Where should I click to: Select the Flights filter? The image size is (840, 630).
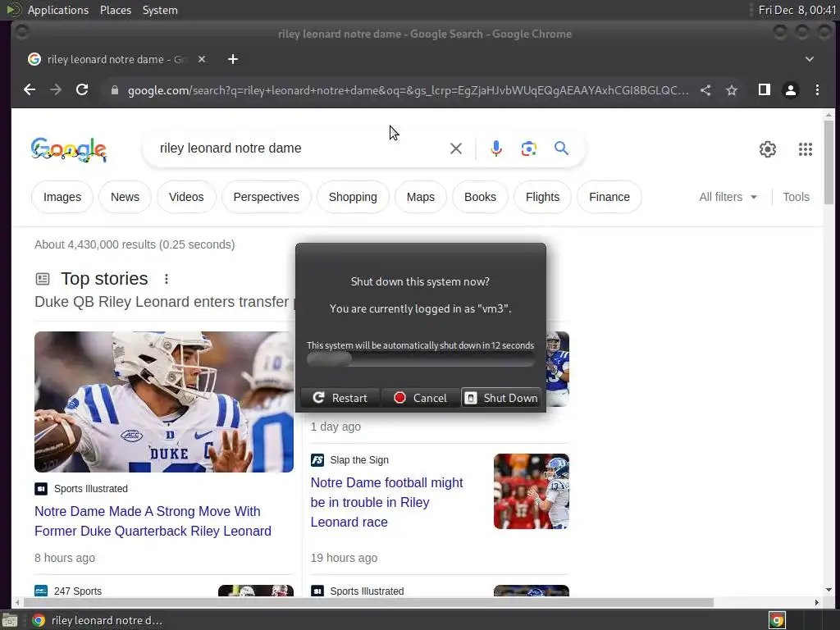point(543,197)
